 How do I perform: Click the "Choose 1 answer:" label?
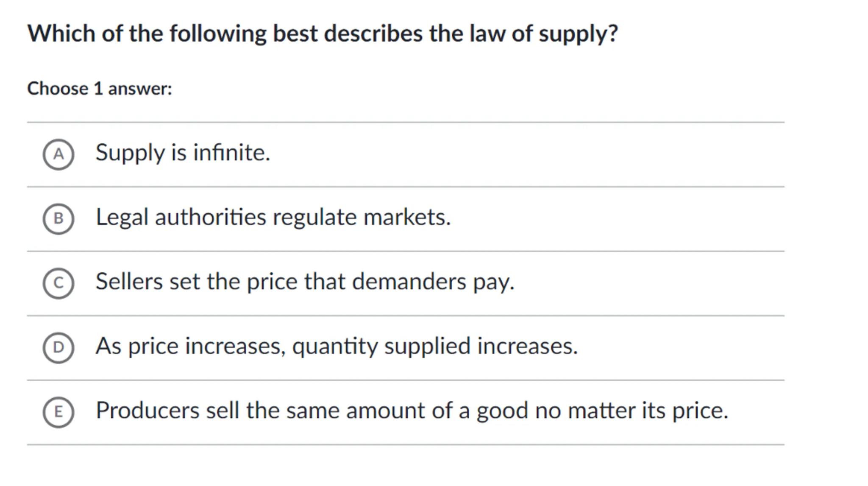coord(100,89)
